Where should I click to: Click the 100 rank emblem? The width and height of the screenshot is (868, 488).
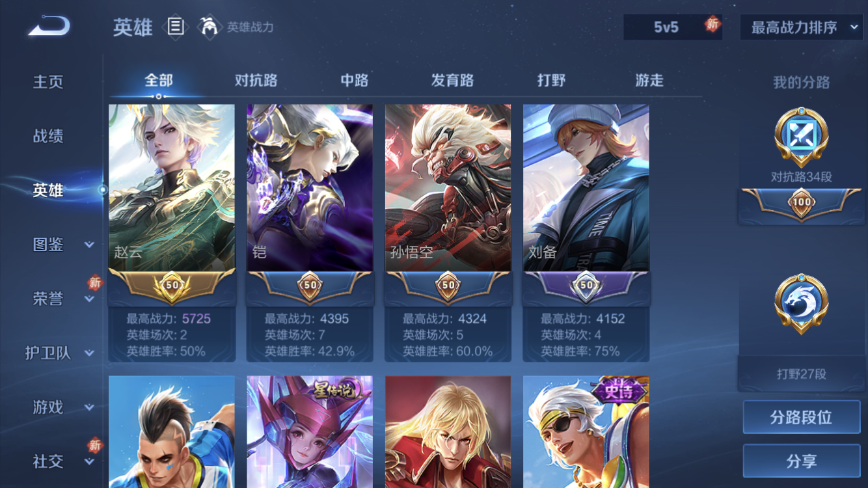click(802, 204)
